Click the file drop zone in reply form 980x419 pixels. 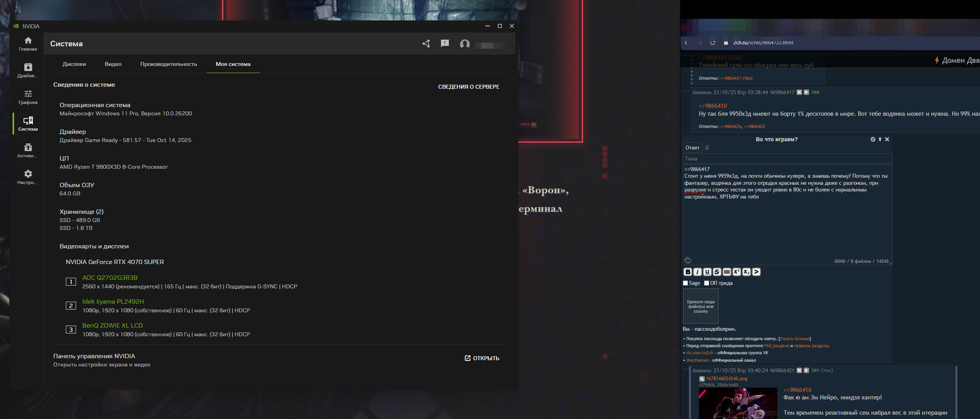(701, 306)
